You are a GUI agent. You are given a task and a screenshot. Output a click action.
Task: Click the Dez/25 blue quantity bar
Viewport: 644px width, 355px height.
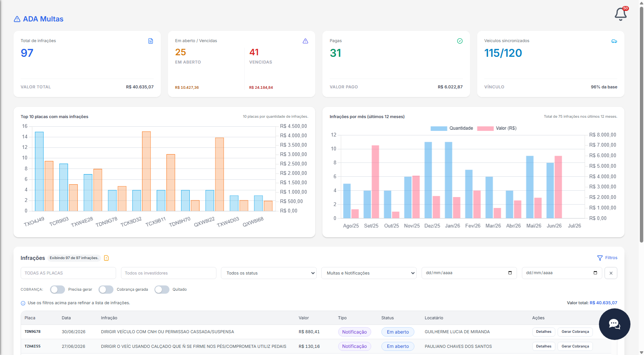[428, 180]
